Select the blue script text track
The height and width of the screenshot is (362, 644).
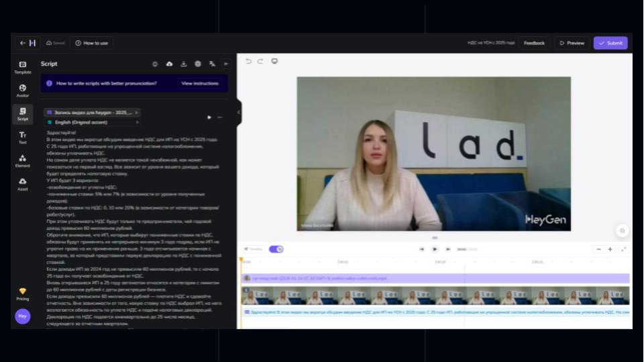[x=435, y=312]
